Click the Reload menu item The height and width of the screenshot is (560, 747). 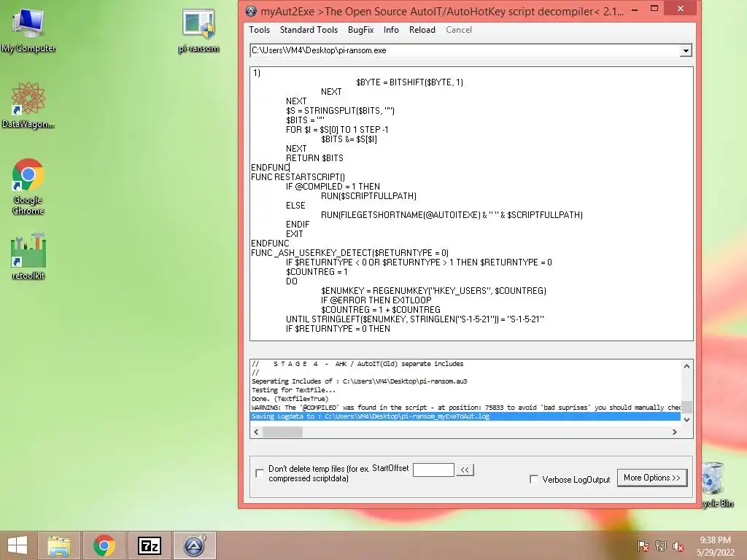click(422, 29)
